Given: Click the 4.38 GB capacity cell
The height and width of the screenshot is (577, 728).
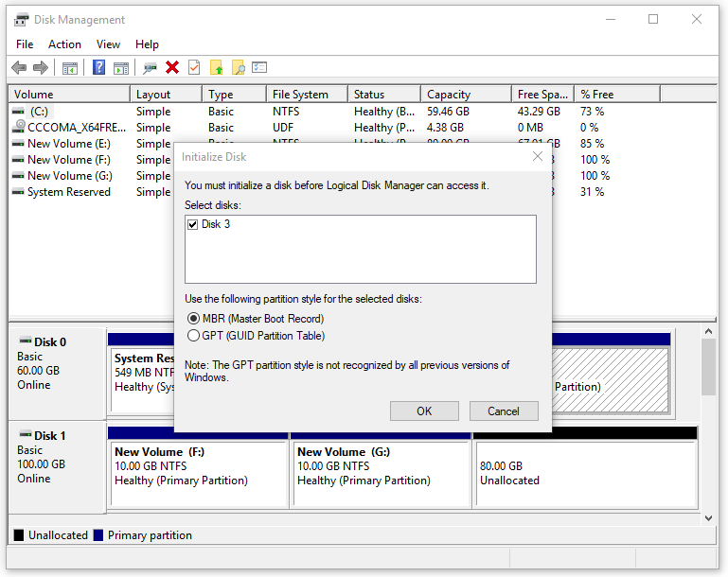Looking at the screenshot, I should click(x=445, y=128).
